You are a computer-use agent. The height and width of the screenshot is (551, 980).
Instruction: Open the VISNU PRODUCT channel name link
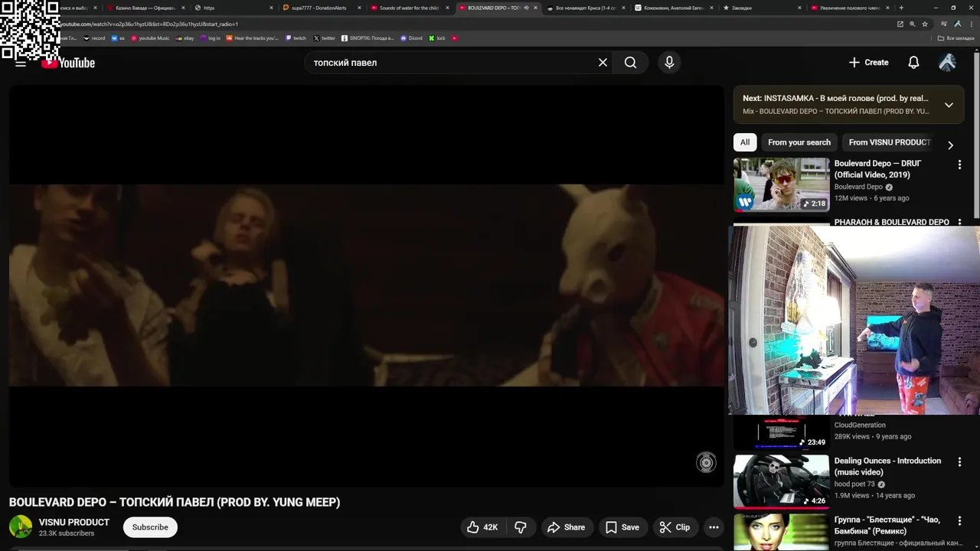click(x=74, y=522)
